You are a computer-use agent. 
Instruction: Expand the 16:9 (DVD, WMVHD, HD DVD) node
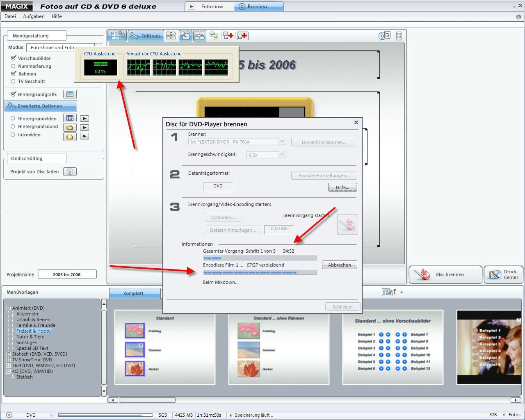(8, 365)
